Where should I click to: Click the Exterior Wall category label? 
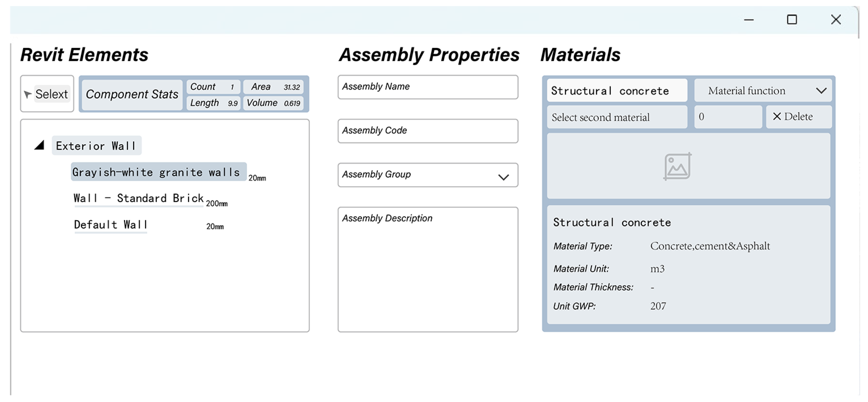click(x=96, y=146)
